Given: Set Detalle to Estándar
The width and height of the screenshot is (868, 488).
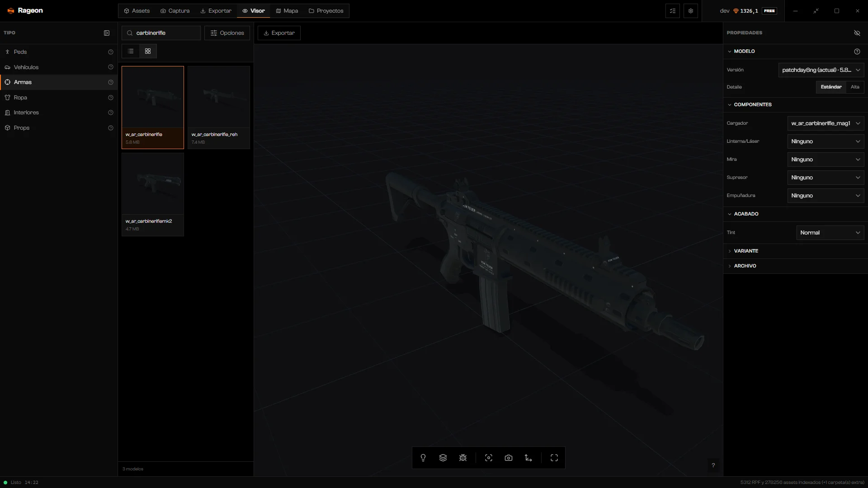Looking at the screenshot, I should pyautogui.click(x=831, y=87).
